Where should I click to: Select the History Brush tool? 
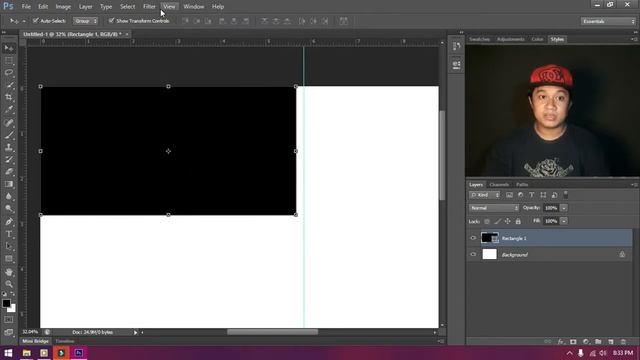coord(9,160)
